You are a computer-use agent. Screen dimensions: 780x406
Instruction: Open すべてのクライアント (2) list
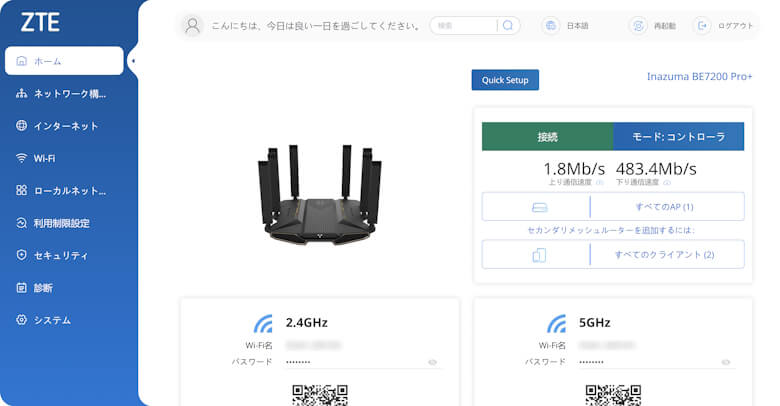(x=664, y=255)
